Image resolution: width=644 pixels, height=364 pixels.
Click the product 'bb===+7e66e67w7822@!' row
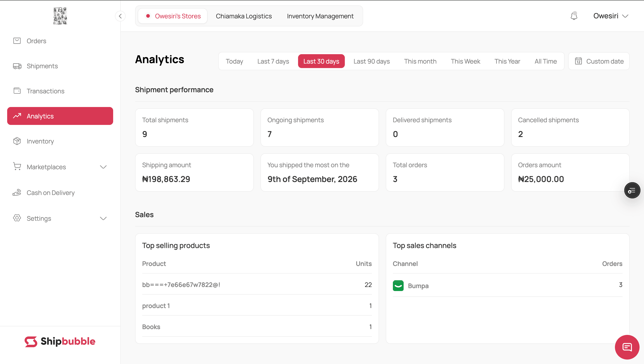click(257, 285)
